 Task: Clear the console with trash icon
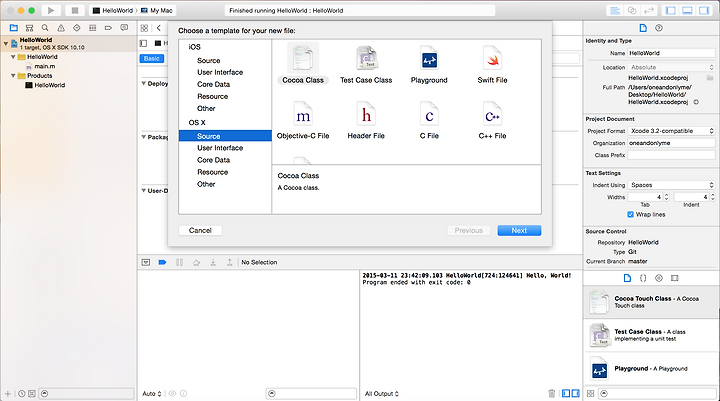[x=551, y=394]
